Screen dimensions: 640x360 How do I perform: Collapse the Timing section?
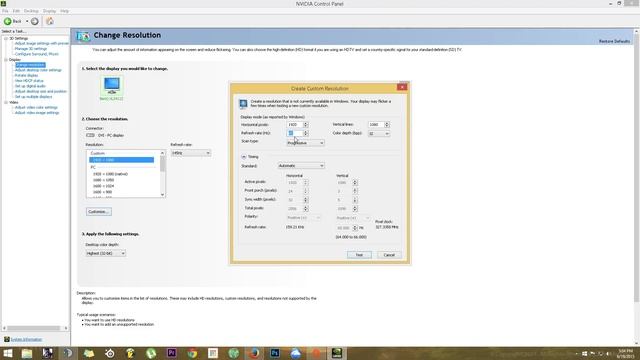click(x=244, y=157)
